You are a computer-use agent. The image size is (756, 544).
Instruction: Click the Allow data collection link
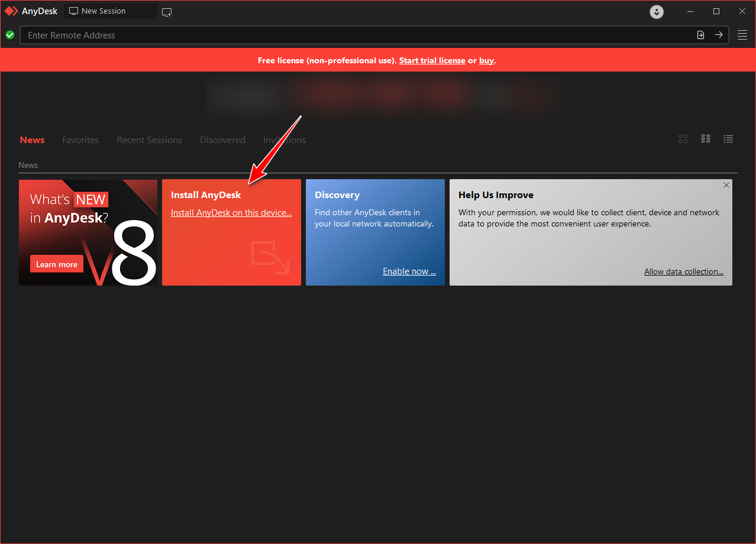coord(684,272)
